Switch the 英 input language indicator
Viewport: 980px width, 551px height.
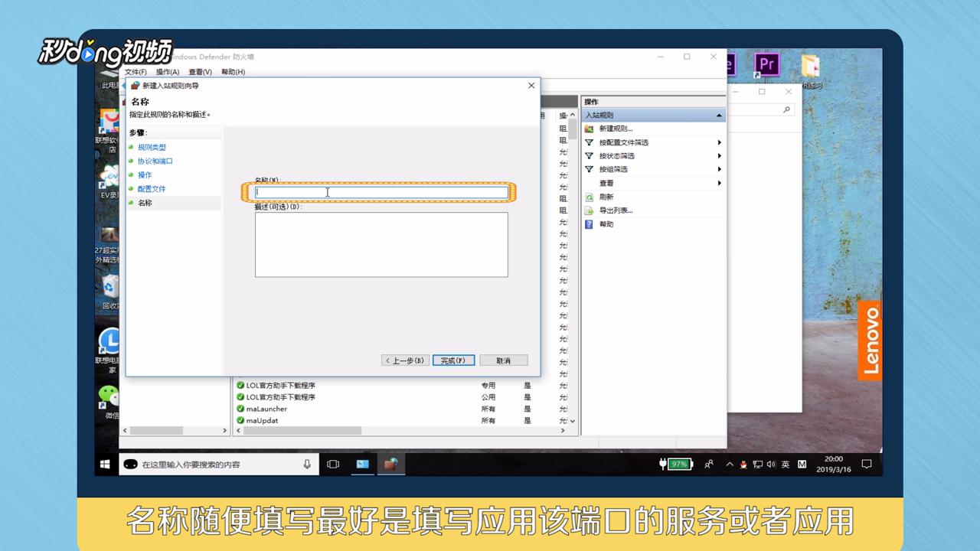[786, 465]
